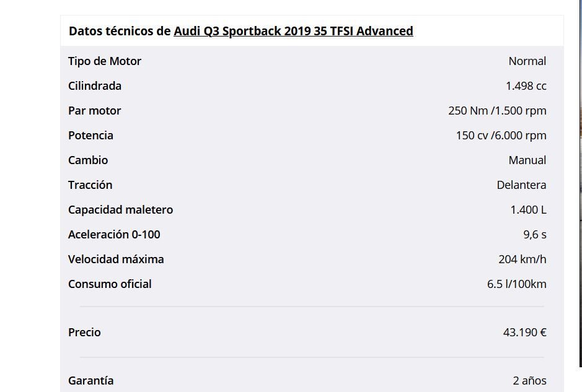582x392 pixels.
Task: Select the Tipo de Motor label
Action: [x=105, y=61]
